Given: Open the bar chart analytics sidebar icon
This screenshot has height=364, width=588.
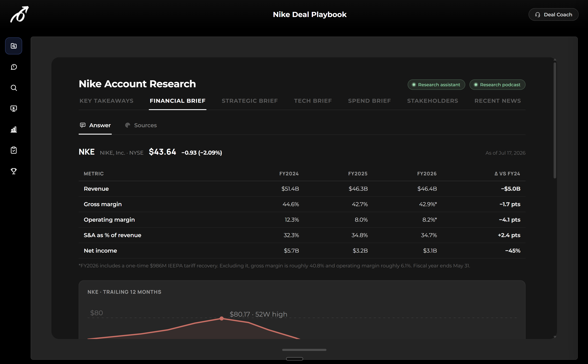Looking at the screenshot, I should pos(14,129).
